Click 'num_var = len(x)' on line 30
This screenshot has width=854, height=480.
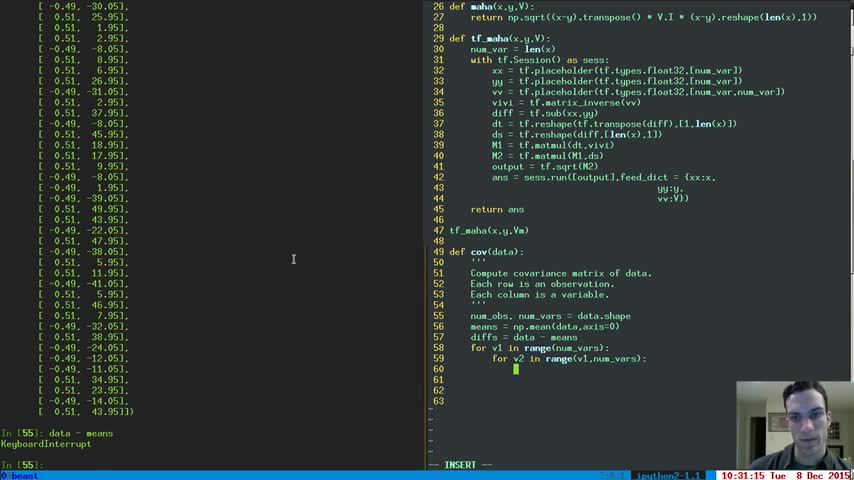pos(513,49)
